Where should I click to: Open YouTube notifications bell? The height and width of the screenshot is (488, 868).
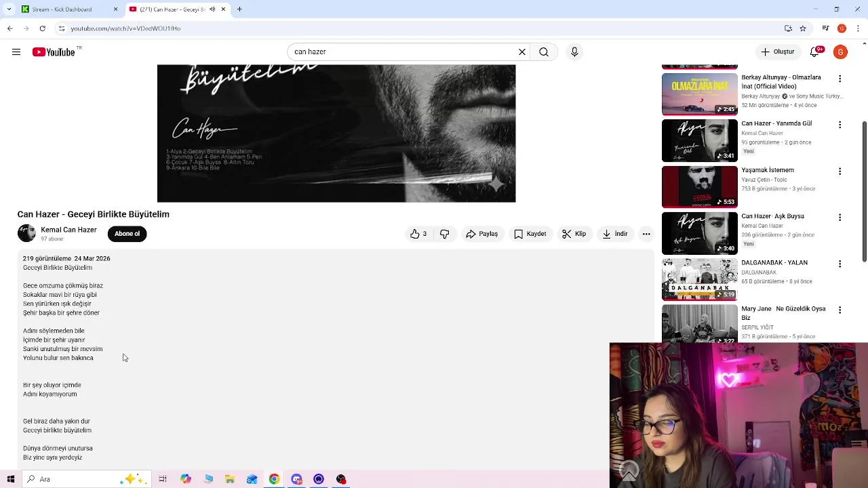816,52
